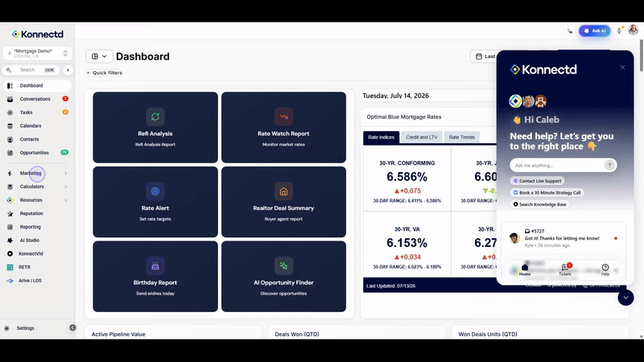The width and height of the screenshot is (644, 362).
Task: Open Tasks in the sidebar
Action: point(37,113)
